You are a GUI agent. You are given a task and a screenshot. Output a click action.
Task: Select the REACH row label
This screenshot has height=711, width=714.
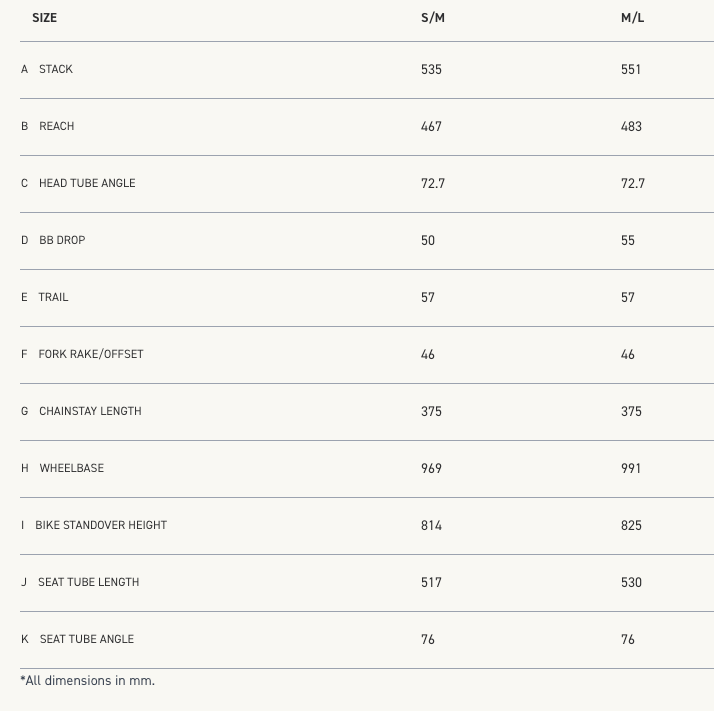tap(57, 126)
